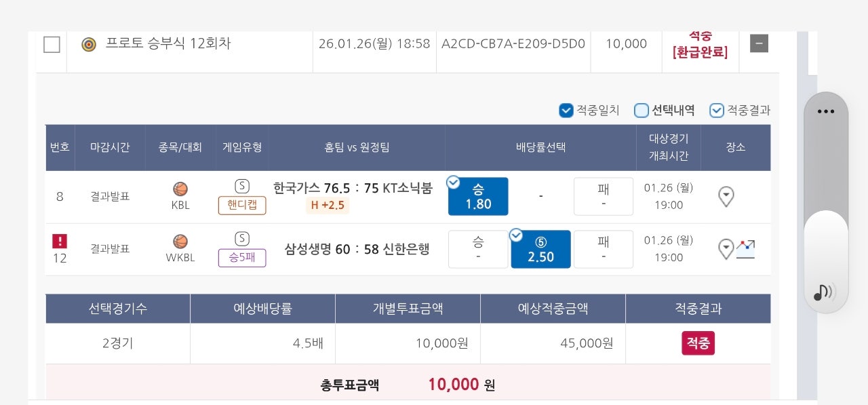Open venue pin for 한국가스 match
The height and width of the screenshot is (405, 868).
(726, 197)
